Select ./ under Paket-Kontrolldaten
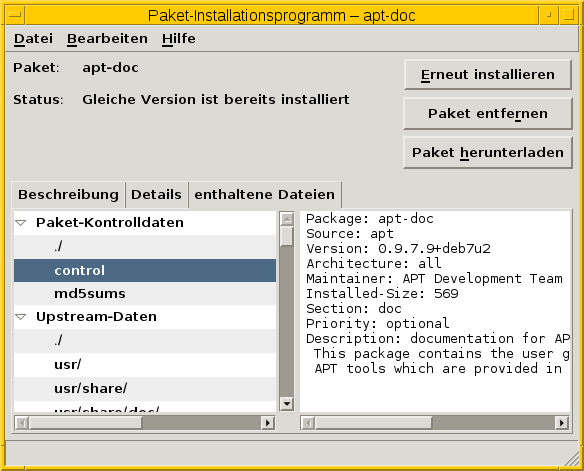 click(145, 246)
